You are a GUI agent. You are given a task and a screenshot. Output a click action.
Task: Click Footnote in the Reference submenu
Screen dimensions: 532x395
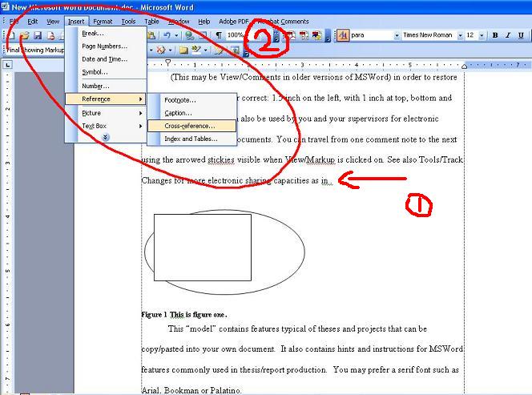pyautogui.click(x=179, y=100)
